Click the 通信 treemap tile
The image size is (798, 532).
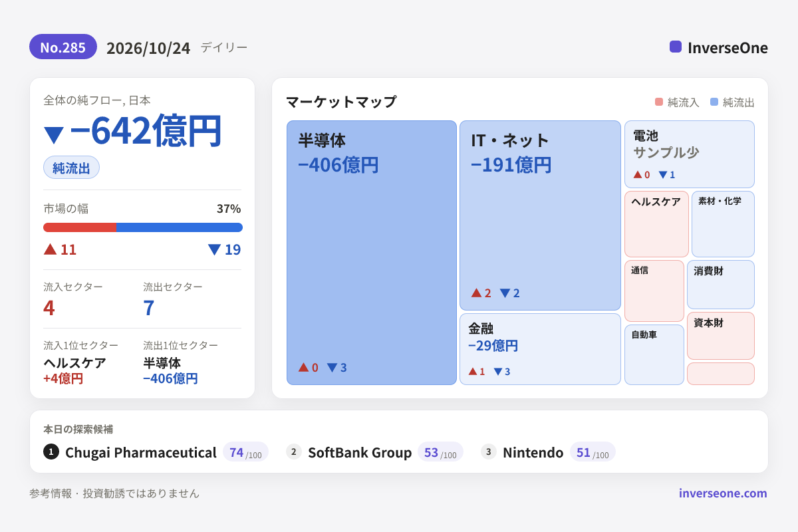(654, 291)
